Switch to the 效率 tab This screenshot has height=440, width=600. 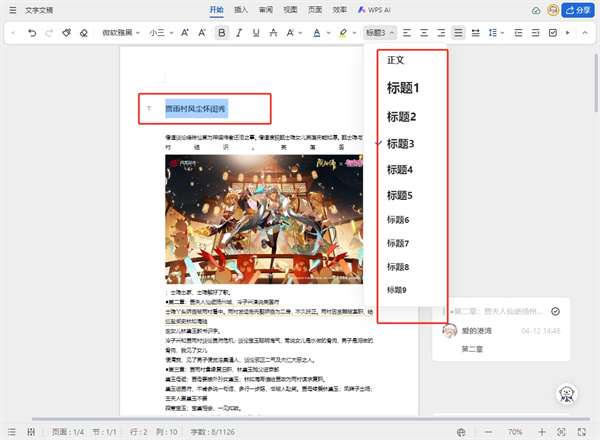pyautogui.click(x=339, y=10)
